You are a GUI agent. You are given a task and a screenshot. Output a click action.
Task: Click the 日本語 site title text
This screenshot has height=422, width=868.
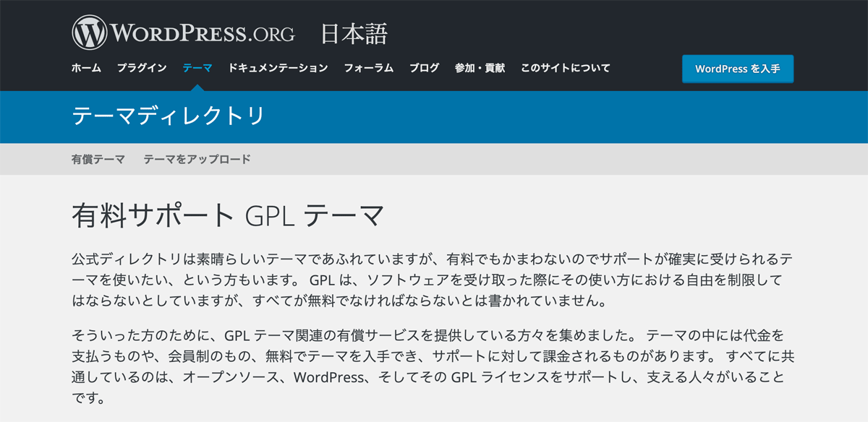(x=354, y=33)
